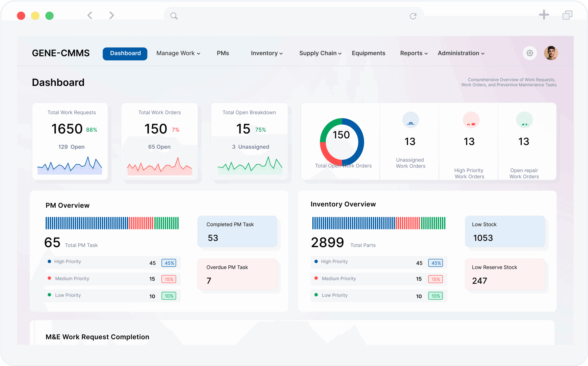Open a new tab with plus icon
The width and height of the screenshot is (588, 366).
coord(544,15)
